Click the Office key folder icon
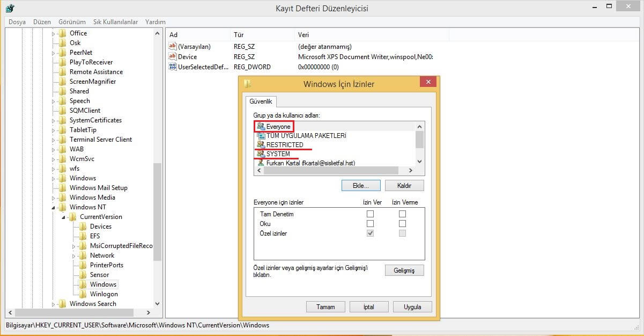Screen dimensions: 644x336 pos(63,33)
